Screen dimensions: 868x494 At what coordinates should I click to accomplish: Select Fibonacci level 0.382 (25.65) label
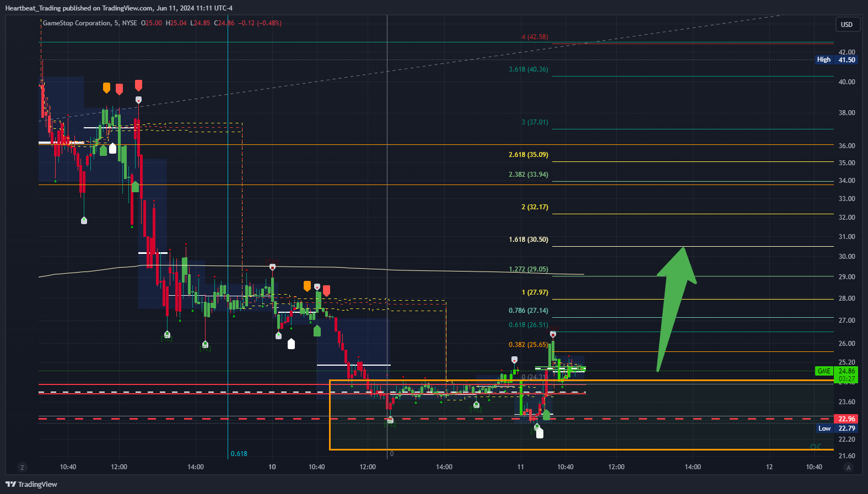click(x=529, y=345)
